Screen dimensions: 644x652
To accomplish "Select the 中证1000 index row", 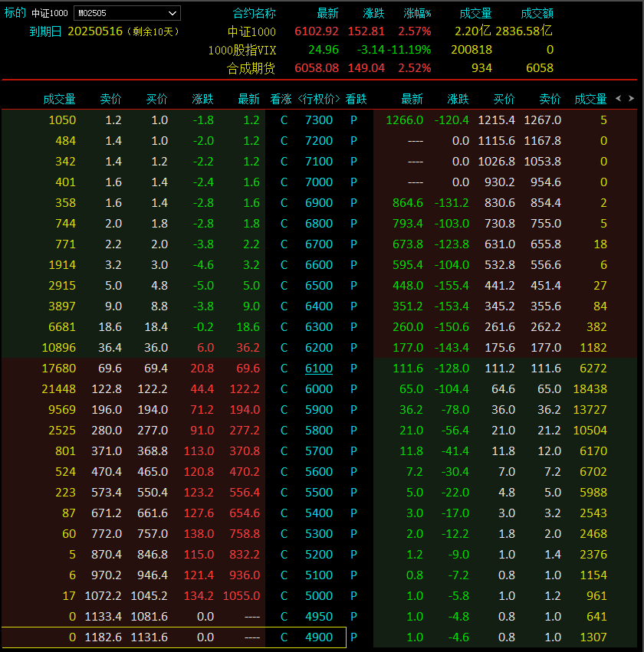I will (251, 31).
